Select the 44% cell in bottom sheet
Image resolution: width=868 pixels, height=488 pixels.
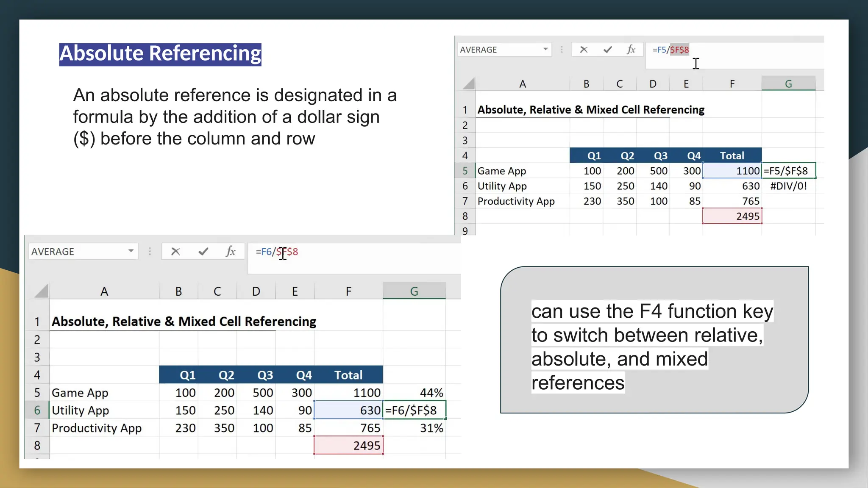[x=414, y=393]
